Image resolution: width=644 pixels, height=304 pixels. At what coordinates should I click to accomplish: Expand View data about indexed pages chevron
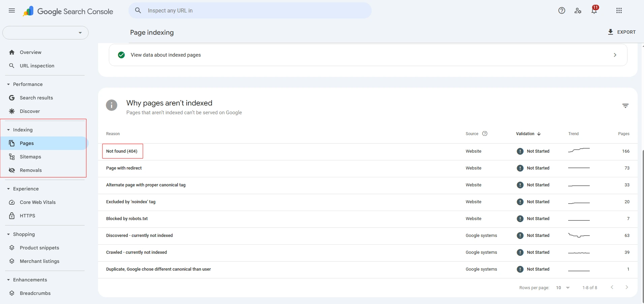click(x=615, y=55)
